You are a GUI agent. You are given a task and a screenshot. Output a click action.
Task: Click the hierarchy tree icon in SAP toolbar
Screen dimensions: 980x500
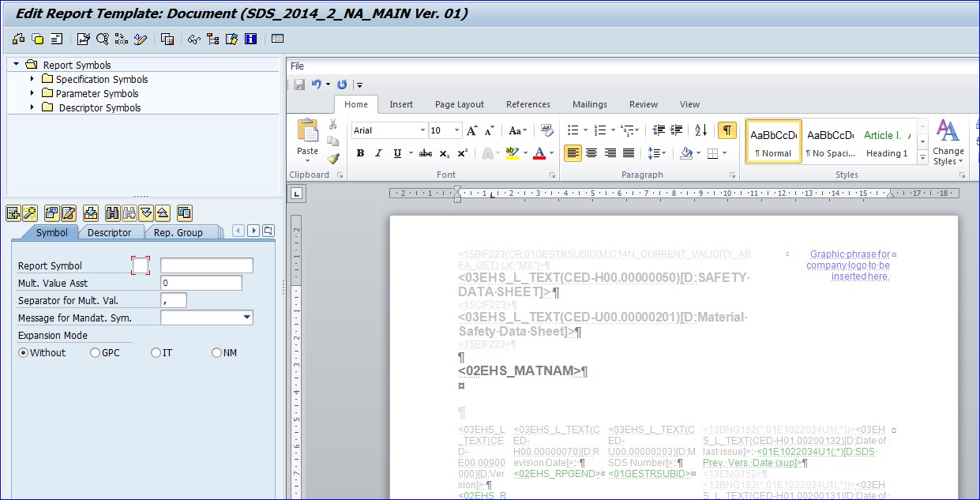pyautogui.click(x=212, y=39)
